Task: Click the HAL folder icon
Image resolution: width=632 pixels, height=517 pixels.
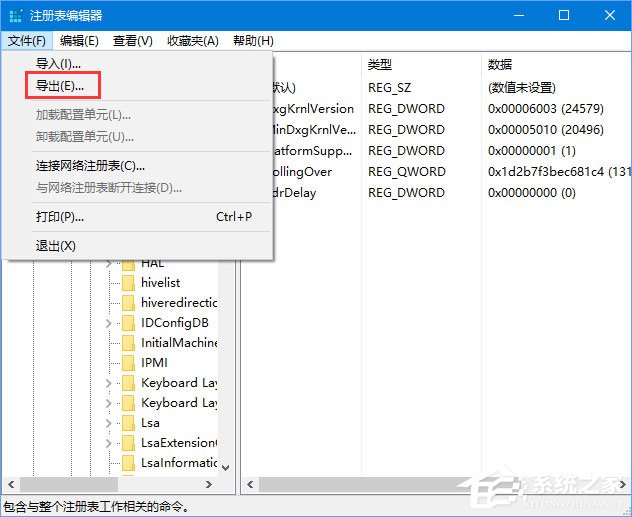Action: point(129,265)
